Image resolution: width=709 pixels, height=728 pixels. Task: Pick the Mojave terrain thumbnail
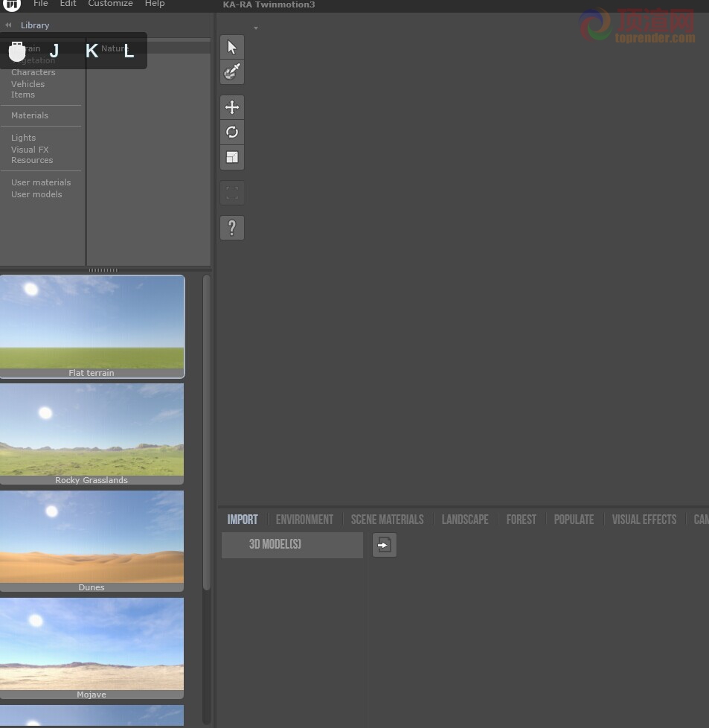click(92, 648)
